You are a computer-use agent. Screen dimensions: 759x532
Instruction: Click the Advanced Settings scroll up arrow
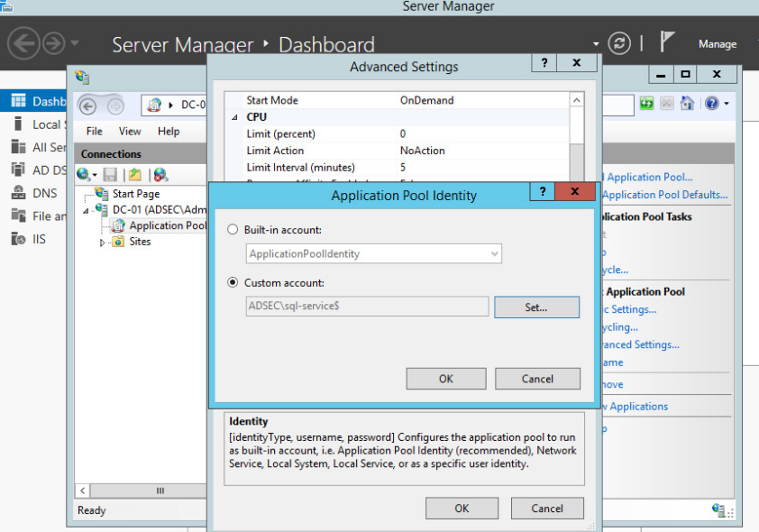click(x=577, y=100)
